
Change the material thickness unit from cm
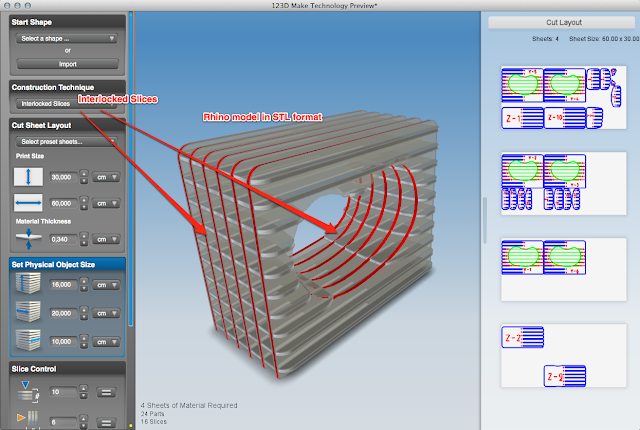coord(106,239)
